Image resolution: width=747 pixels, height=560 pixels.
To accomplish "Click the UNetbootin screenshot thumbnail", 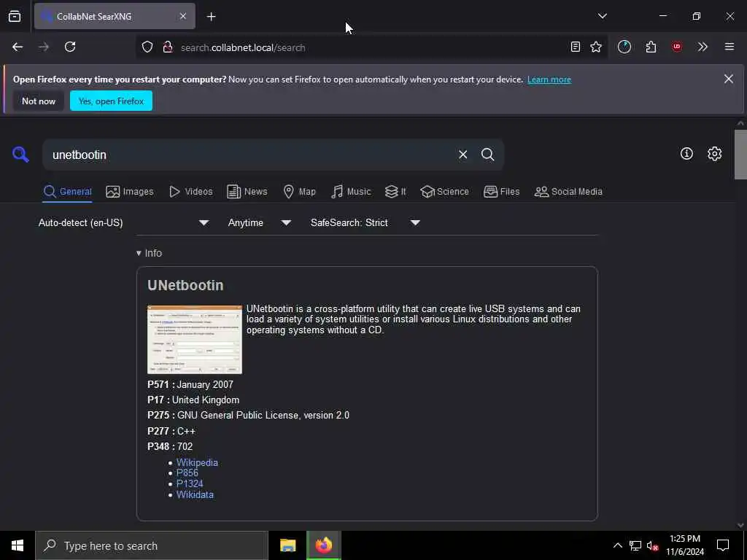I will coord(194,340).
